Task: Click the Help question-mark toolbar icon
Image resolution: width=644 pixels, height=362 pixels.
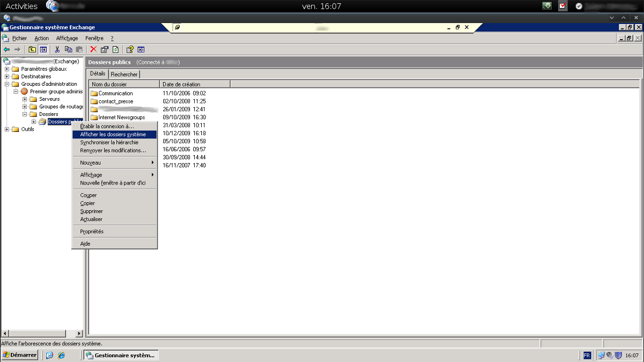Action: [x=130, y=49]
